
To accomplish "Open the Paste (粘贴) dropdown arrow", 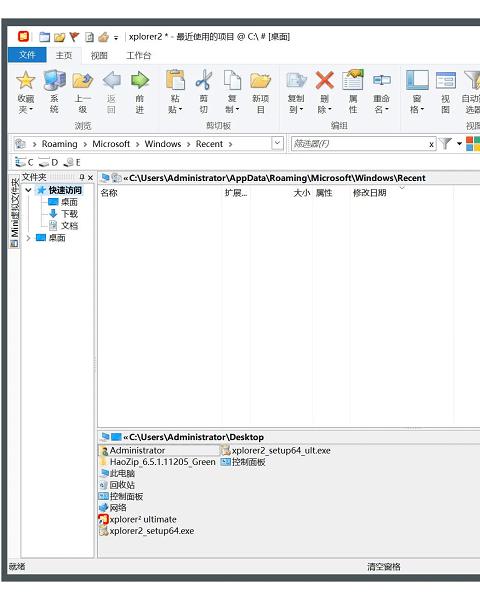I will coord(180,109).
